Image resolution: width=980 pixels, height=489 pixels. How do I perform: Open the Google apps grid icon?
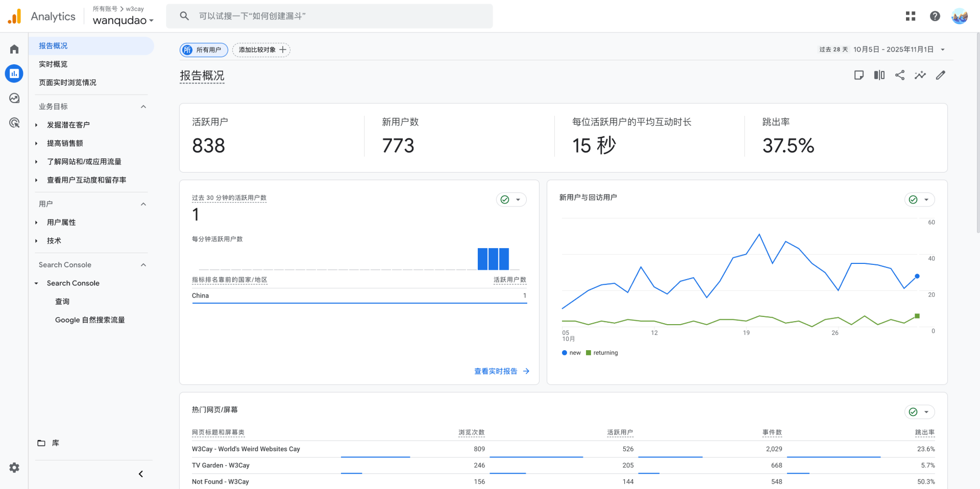pyautogui.click(x=910, y=16)
